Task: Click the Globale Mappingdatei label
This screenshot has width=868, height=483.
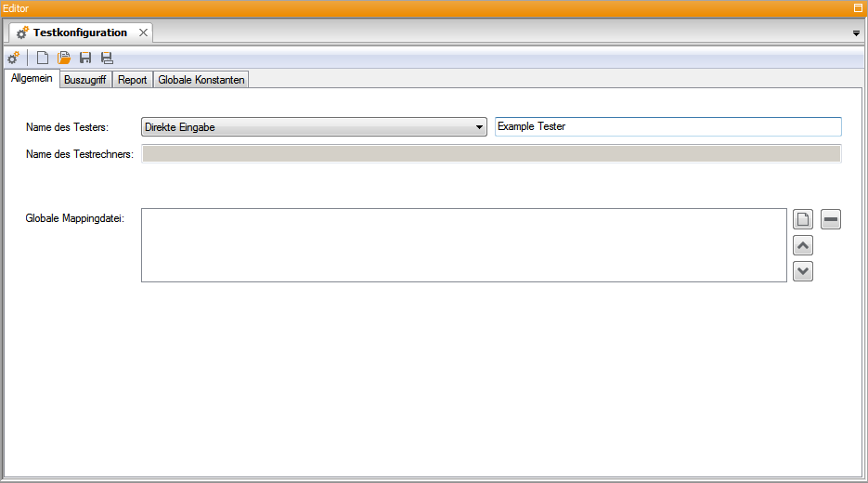Action: [x=75, y=218]
